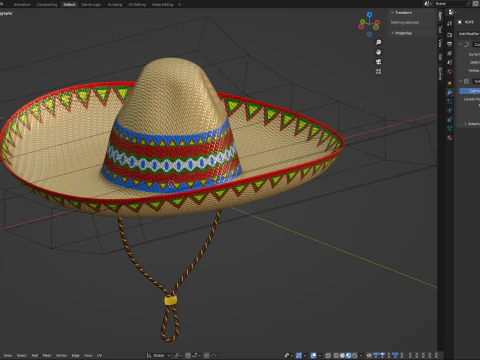The height and width of the screenshot is (360, 480).
Task: Open the Edge menu in viewport header
Action: pyautogui.click(x=76, y=355)
